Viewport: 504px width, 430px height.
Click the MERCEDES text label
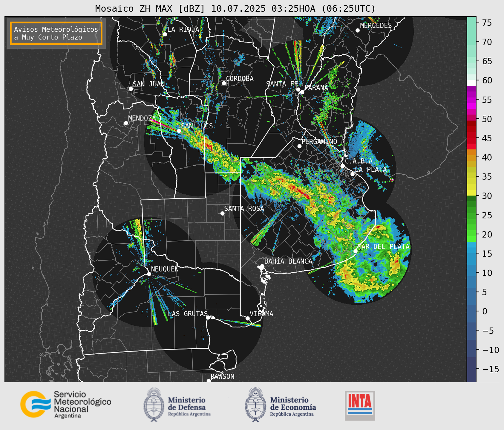point(376,25)
